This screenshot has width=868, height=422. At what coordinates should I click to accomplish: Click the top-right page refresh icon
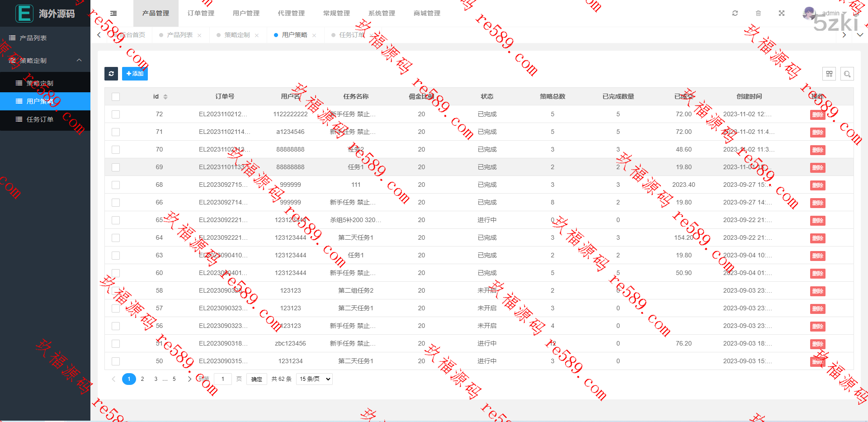click(735, 14)
